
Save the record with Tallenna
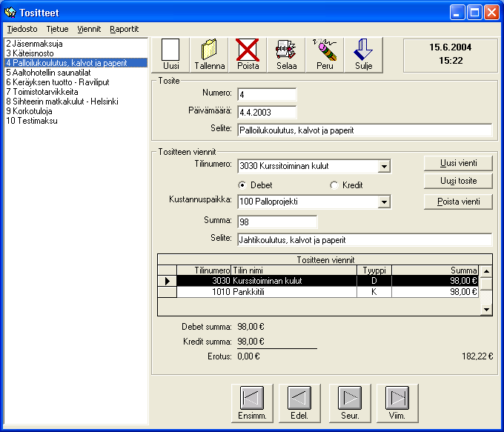coord(209,55)
